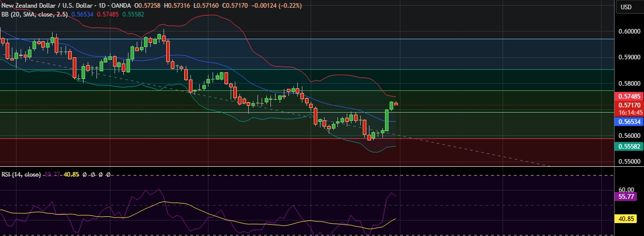Viewport: 644px width, 236px height.
Task: Click the green BB lower value in legend
Action: pos(133,13)
